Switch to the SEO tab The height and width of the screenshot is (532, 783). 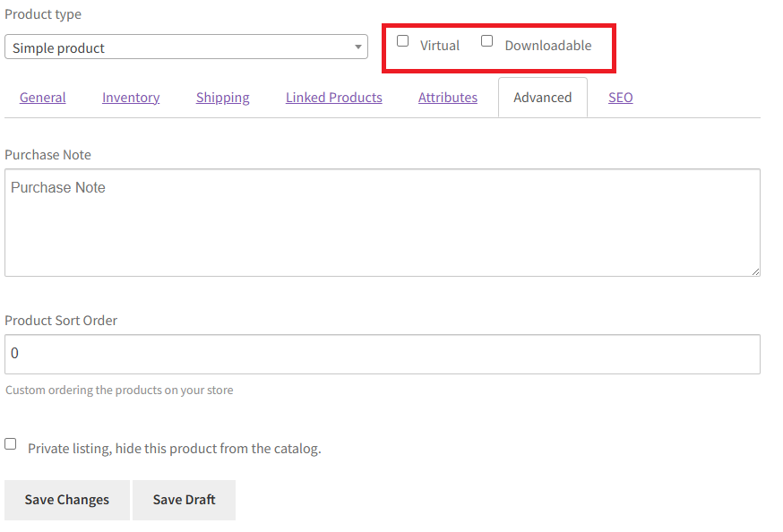pyautogui.click(x=621, y=98)
